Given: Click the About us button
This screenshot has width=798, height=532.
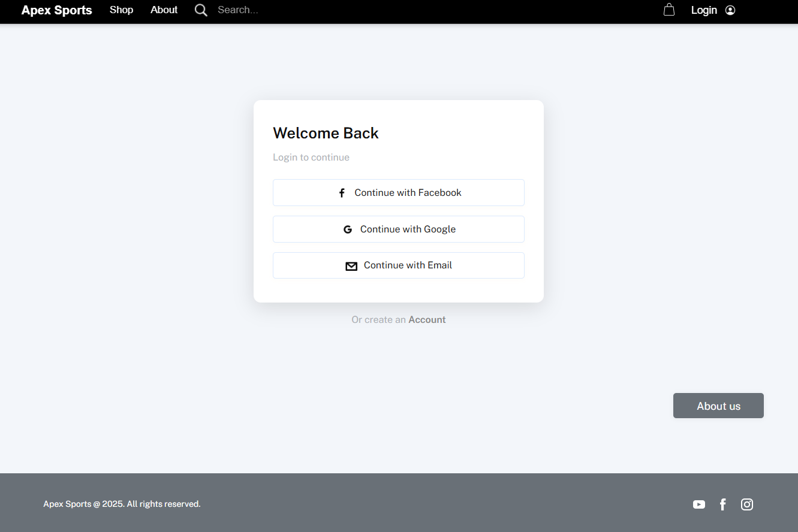Looking at the screenshot, I should [718, 406].
